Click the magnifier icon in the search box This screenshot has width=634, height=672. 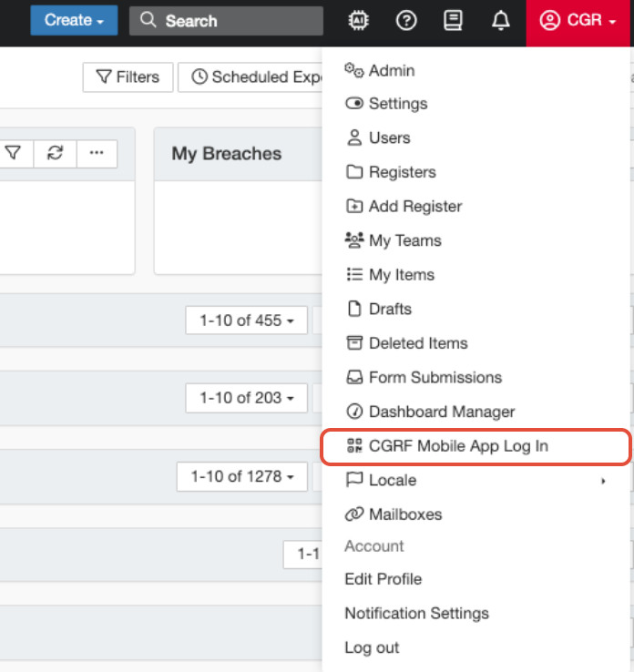pos(148,20)
